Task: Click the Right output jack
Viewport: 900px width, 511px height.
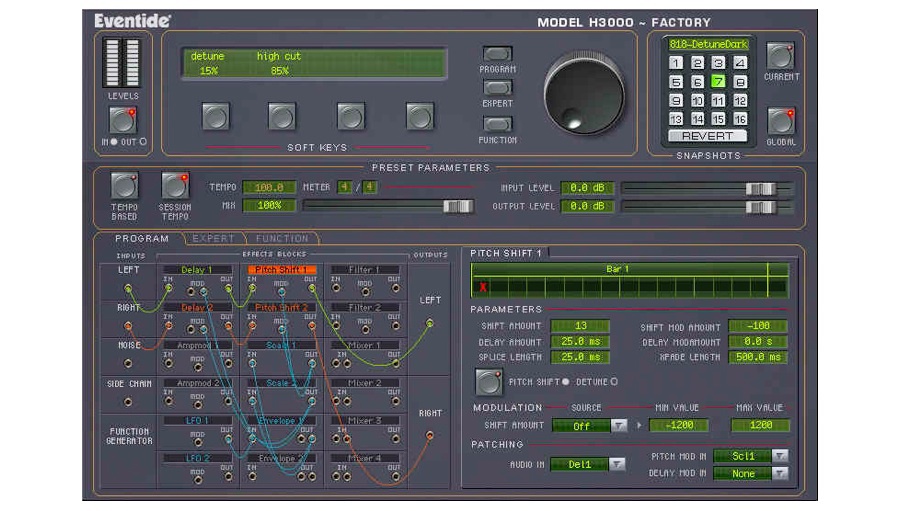Action: (430, 436)
